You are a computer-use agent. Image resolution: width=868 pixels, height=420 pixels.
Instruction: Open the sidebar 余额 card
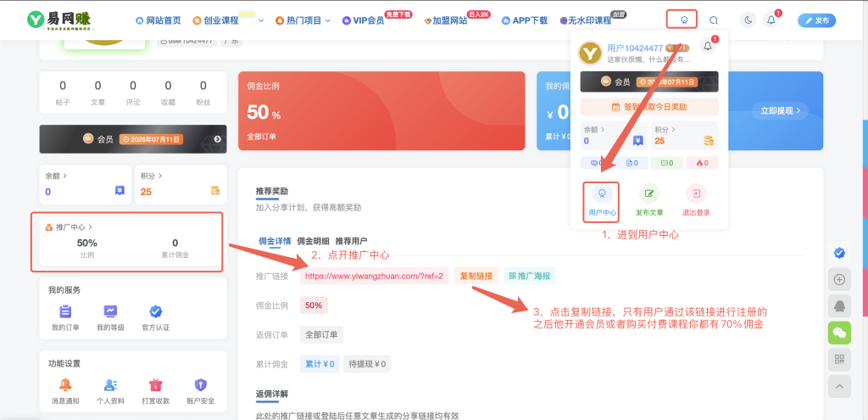click(x=86, y=184)
